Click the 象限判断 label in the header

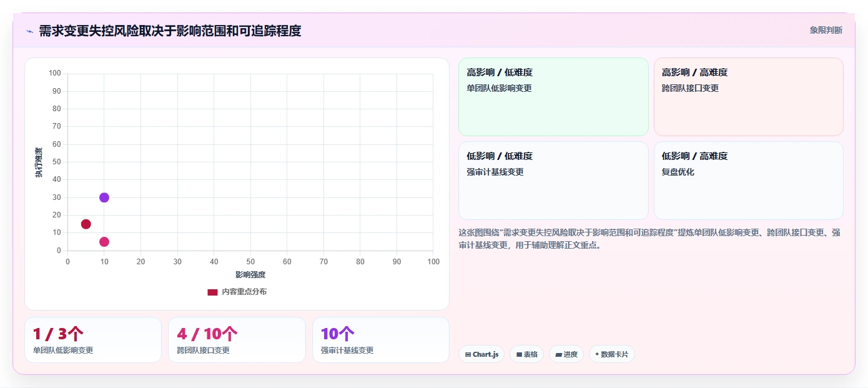pos(826,30)
